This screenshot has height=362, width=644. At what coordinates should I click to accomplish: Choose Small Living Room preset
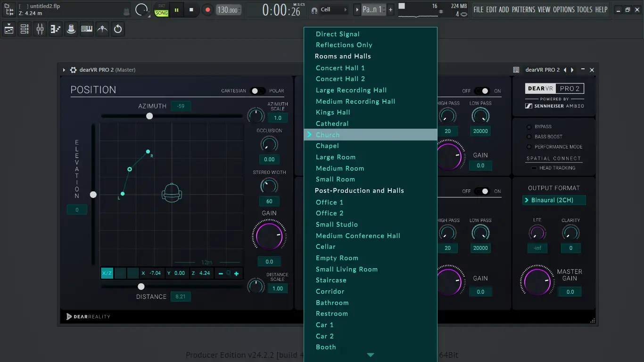point(347,269)
